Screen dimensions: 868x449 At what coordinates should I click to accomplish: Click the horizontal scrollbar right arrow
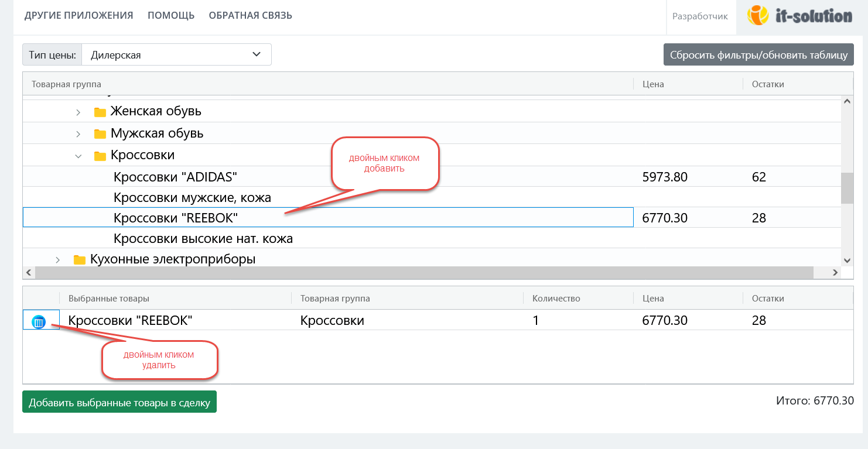tap(835, 273)
